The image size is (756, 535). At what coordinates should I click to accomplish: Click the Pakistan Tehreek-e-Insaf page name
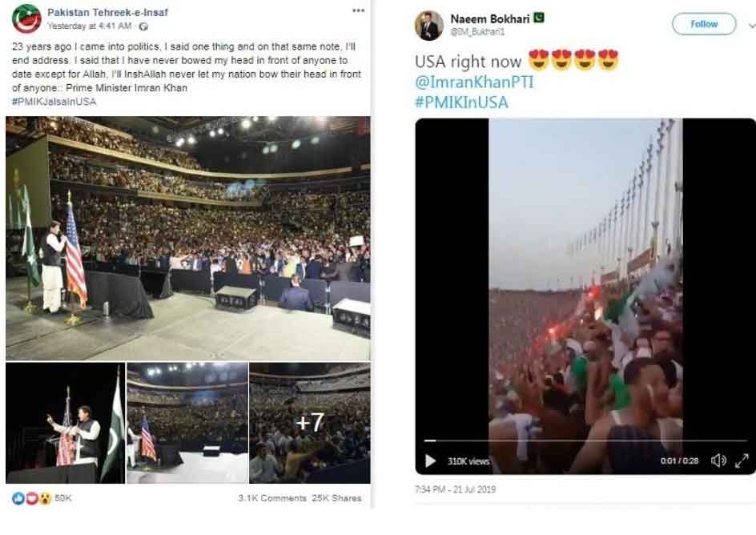[x=107, y=13]
